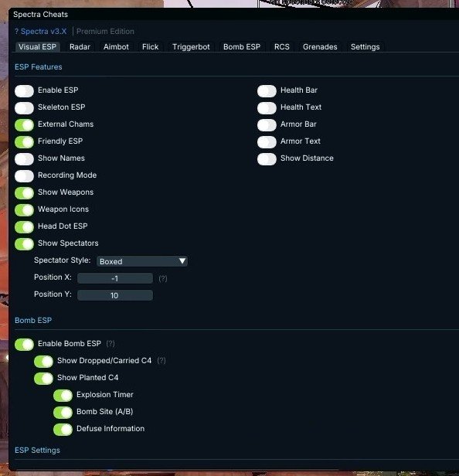Viewport: 459px width, 476px height.
Task: Turn off Friendly ESP
Action: click(24, 141)
